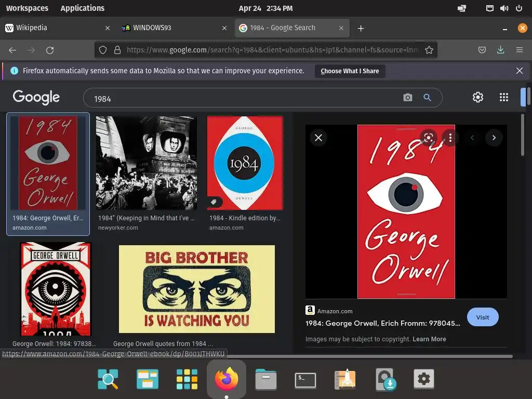The width and height of the screenshot is (532, 399).
Task: Click the large red 1984 preview image
Action: pos(406,212)
